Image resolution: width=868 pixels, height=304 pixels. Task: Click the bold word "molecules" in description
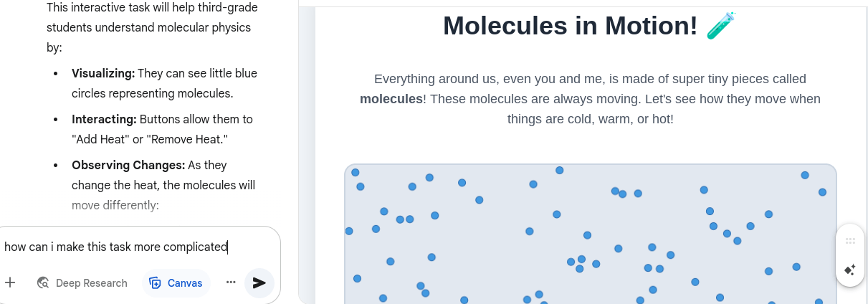pos(391,99)
